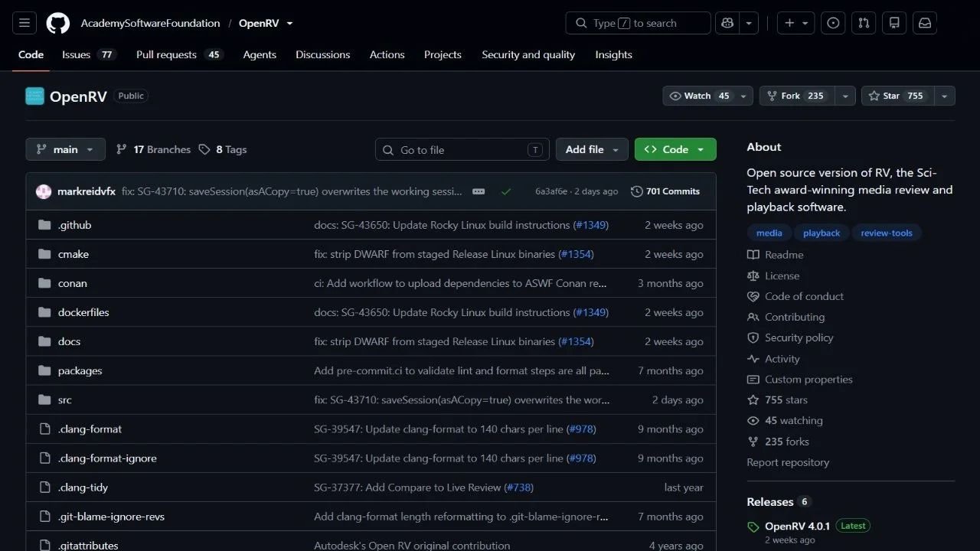The image size is (980, 551).
Task: View the 17 Branches link
Action: 153,149
